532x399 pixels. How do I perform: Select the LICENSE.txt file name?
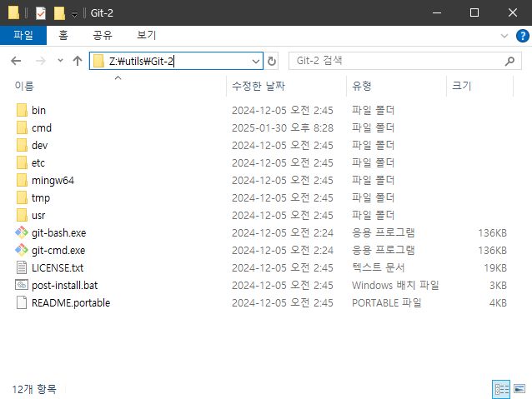58,268
